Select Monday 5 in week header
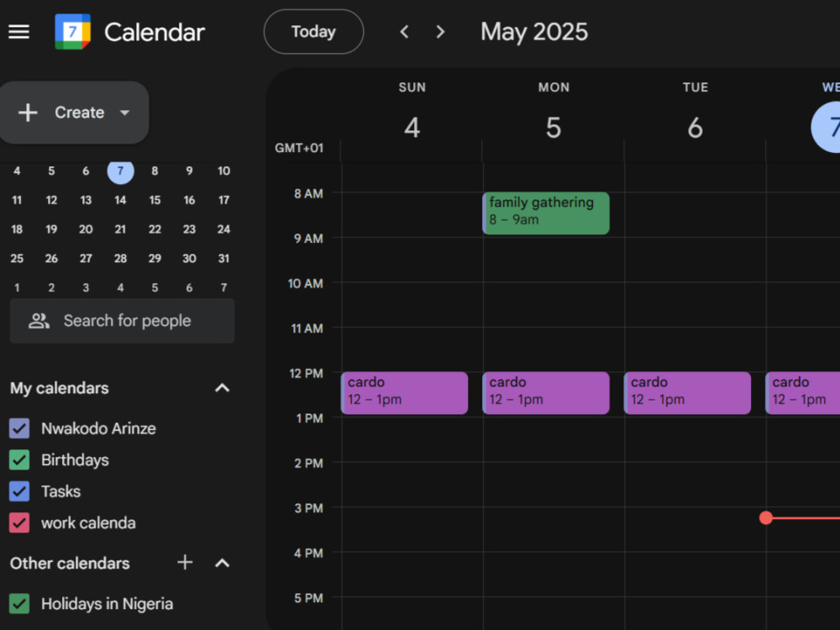840x630 pixels. click(554, 128)
